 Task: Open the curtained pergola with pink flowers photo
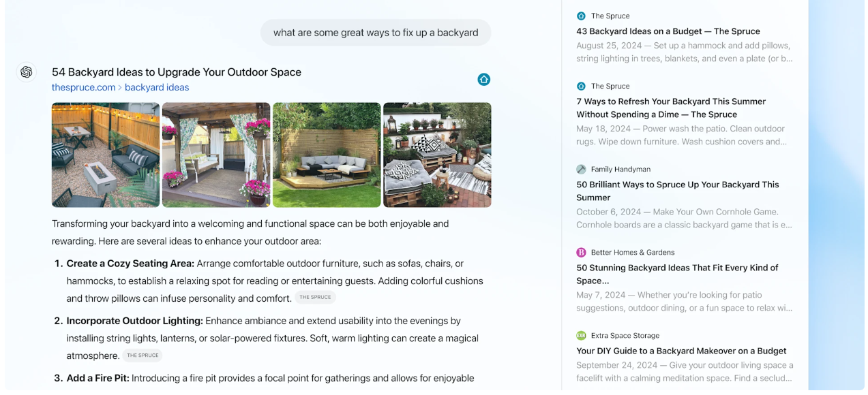216,155
